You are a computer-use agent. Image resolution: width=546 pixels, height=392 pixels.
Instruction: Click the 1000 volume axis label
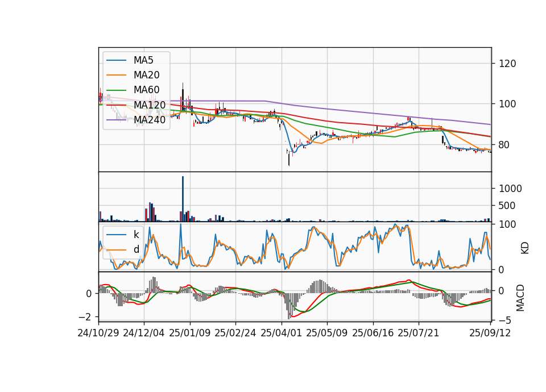pyautogui.click(x=511, y=189)
